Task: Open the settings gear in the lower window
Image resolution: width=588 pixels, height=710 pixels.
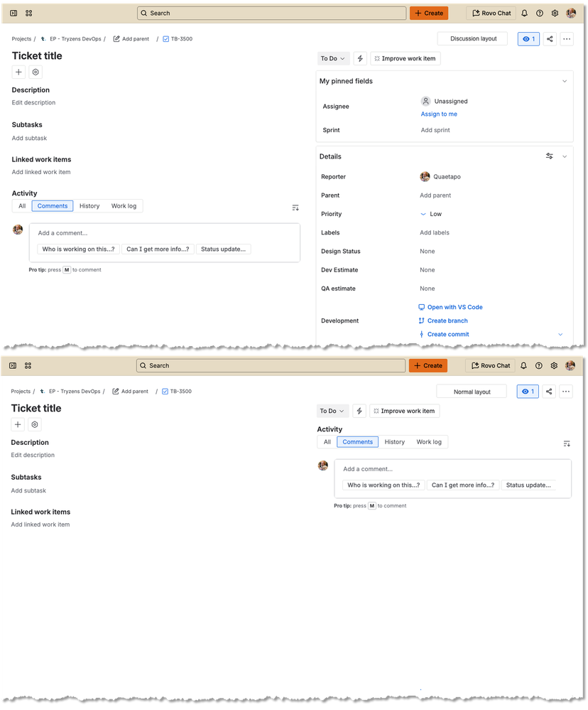Action: point(555,365)
